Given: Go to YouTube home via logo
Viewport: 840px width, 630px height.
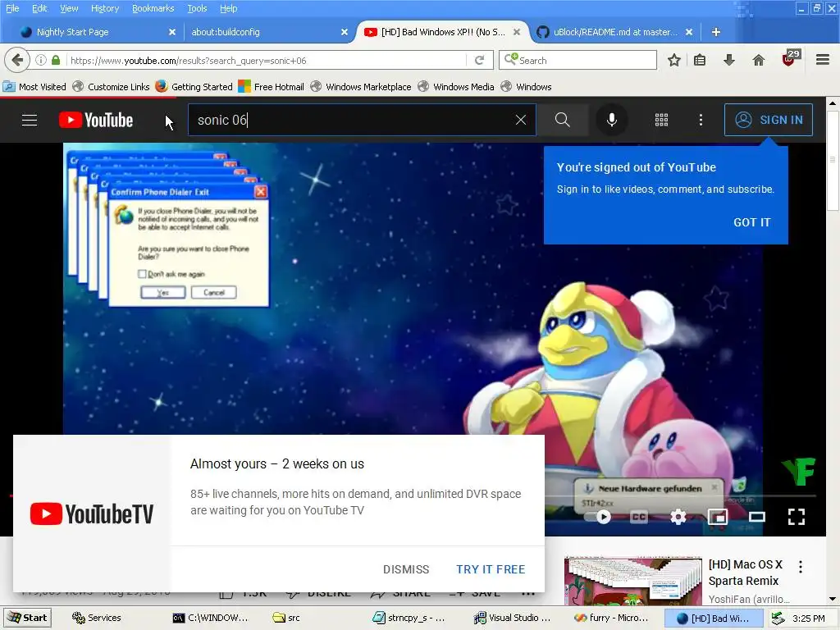Looking at the screenshot, I should 96,120.
